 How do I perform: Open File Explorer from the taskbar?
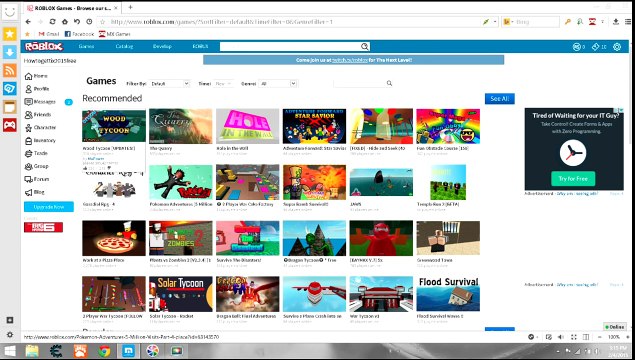32,351
